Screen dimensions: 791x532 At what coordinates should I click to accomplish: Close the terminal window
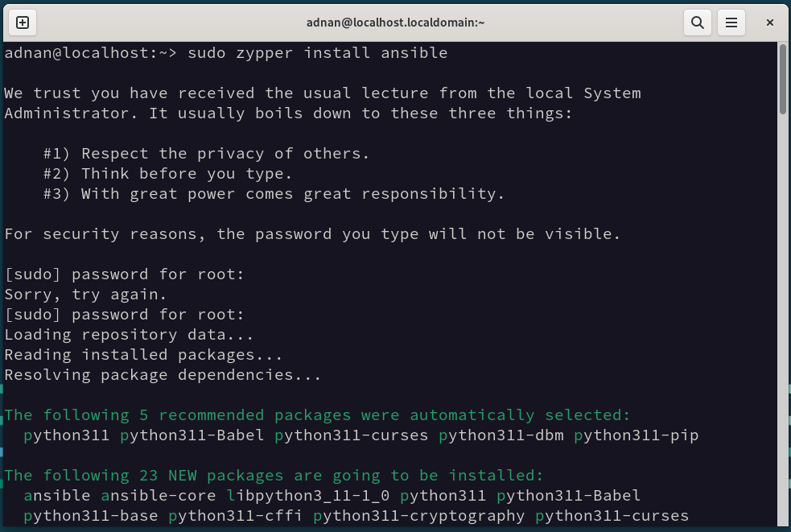(x=770, y=23)
